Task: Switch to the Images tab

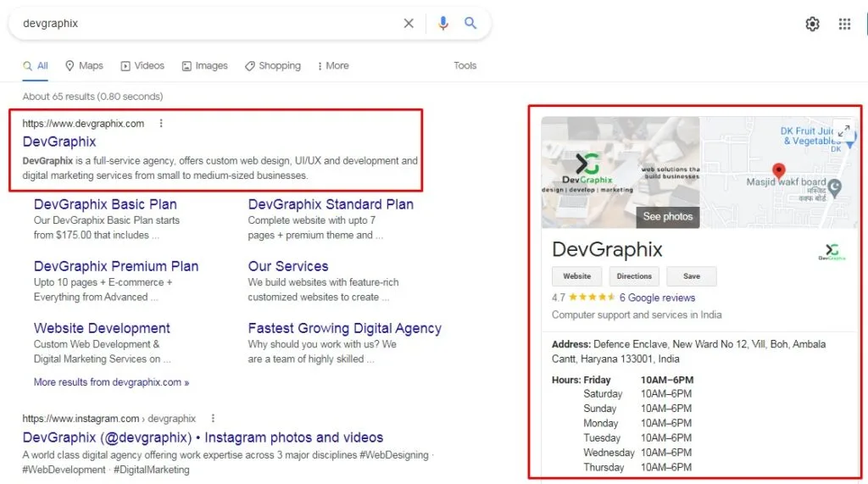Action: pyautogui.click(x=205, y=66)
